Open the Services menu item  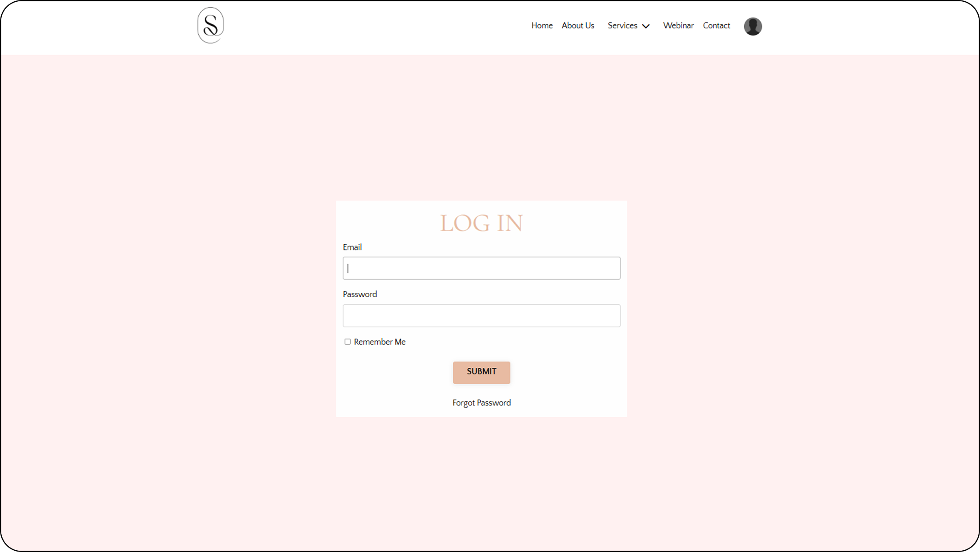pos(622,26)
